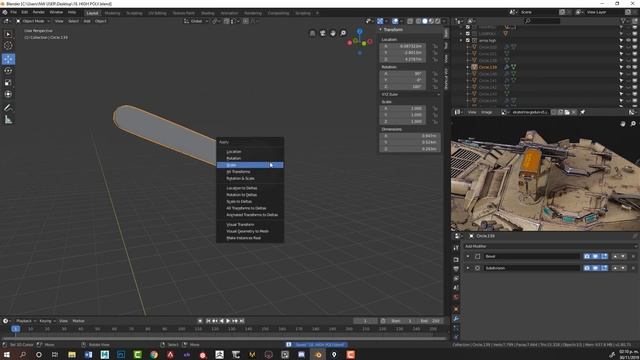
Task: Toggle Bevel modifier render camera icon
Action: click(x=587, y=256)
